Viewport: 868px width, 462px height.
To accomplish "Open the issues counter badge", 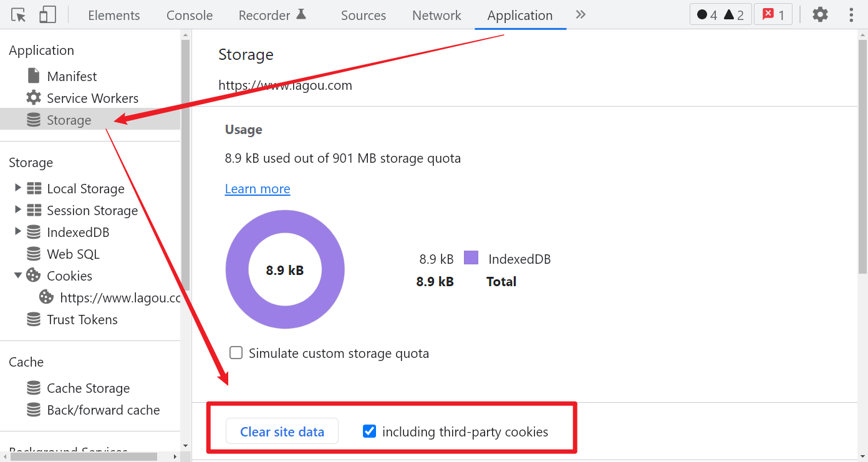I will [x=773, y=15].
